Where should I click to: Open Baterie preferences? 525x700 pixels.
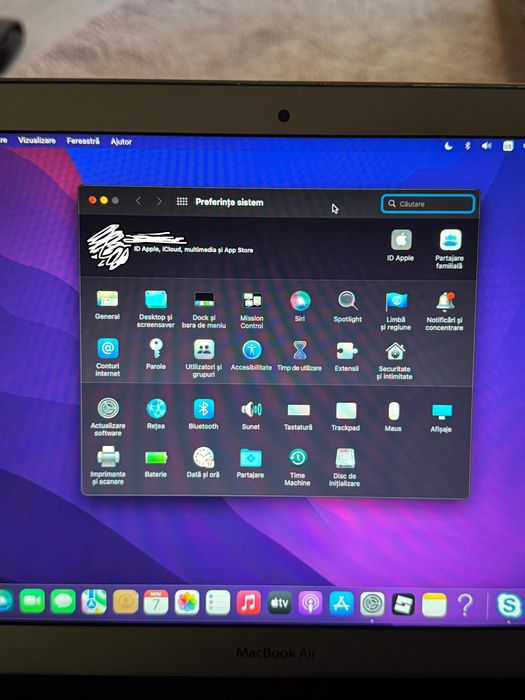coord(156,463)
